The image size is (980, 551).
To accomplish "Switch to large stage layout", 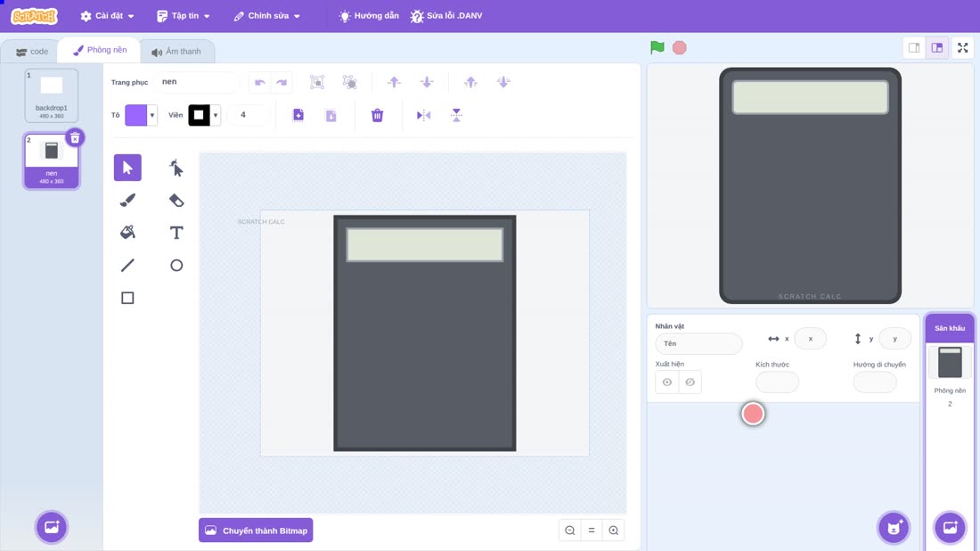I will 937,47.
